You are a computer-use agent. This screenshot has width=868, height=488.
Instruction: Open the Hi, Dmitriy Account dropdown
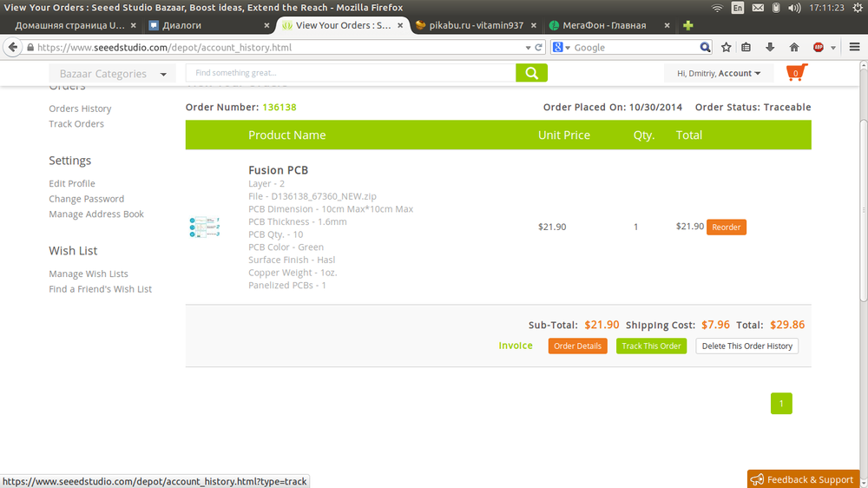[719, 73]
